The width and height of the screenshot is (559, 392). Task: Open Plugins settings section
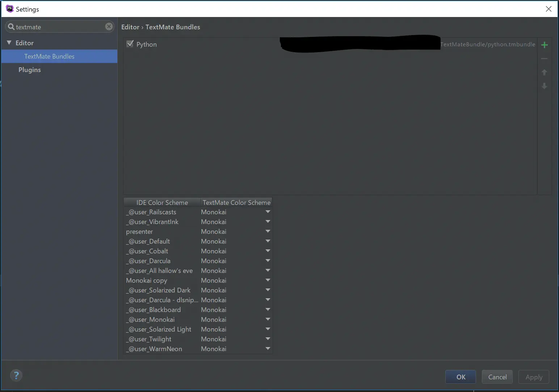click(x=30, y=70)
